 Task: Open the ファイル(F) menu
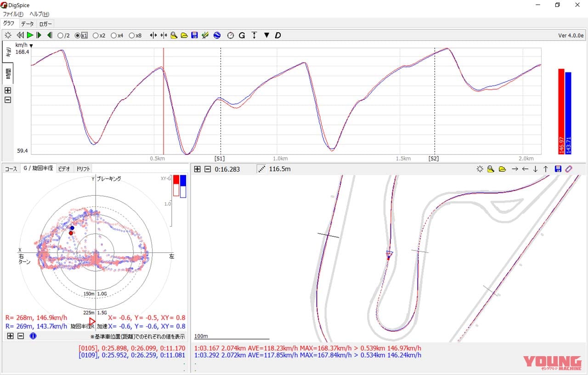coord(13,14)
